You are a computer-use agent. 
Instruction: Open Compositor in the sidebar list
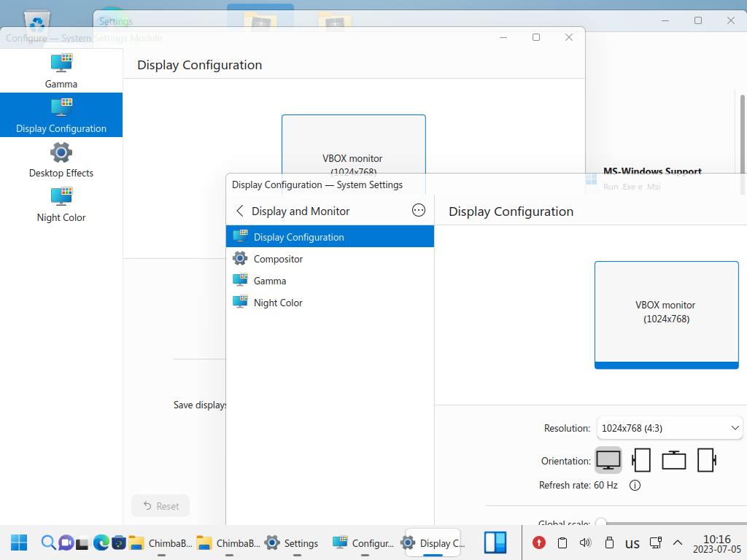(278, 259)
